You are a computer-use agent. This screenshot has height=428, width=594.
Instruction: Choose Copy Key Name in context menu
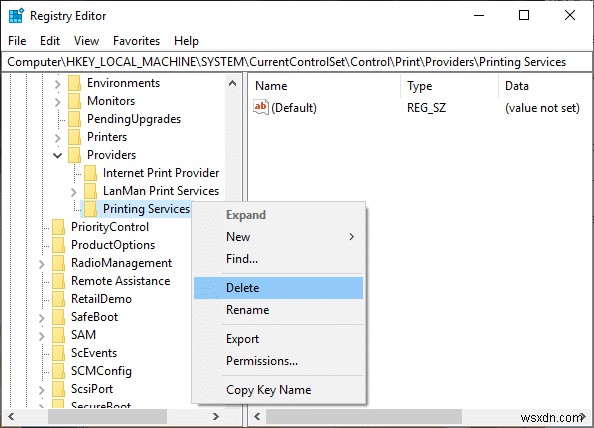[278, 390]
